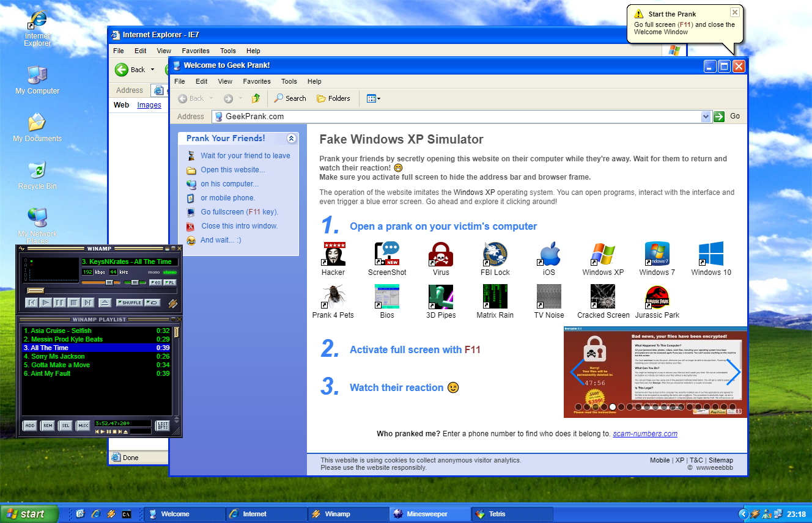Open the Internet Explorer desktop icon
This screenshot has height=523, width=812.
click(x=37, y=29)
